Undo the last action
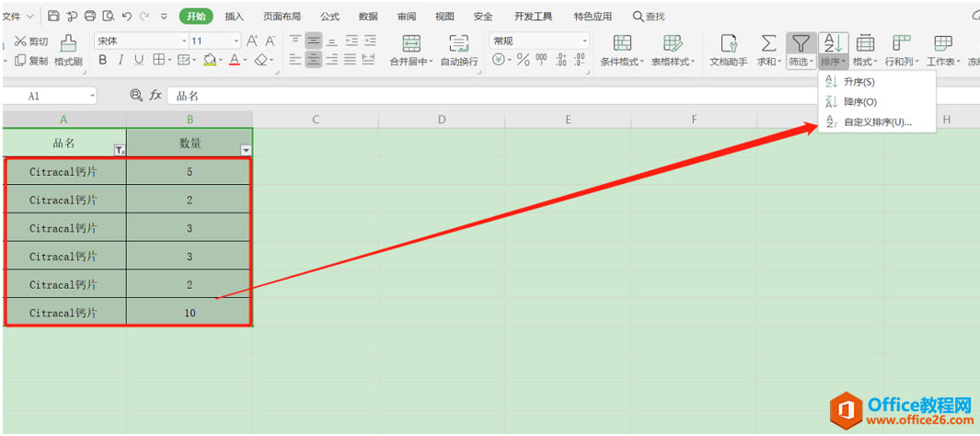 click(x=127, y=17)
